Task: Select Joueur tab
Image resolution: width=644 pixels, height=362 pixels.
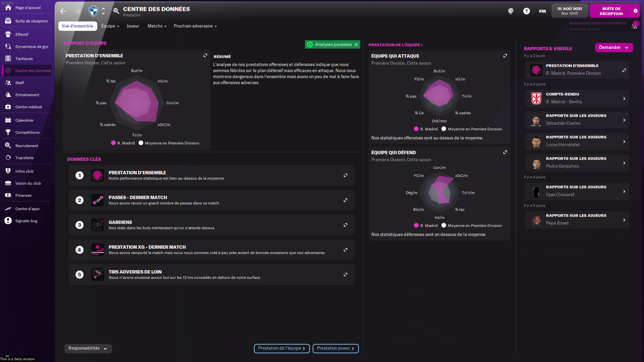Action: click(132, 26)
